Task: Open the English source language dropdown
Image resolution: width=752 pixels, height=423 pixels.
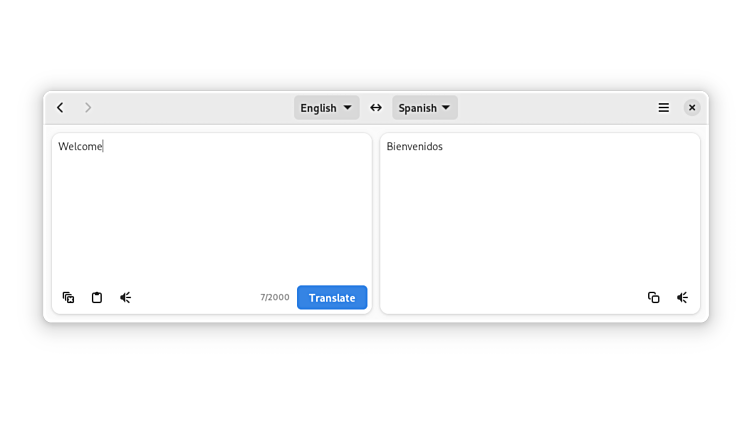Action: pyautogui.click(x=326, y=108)
